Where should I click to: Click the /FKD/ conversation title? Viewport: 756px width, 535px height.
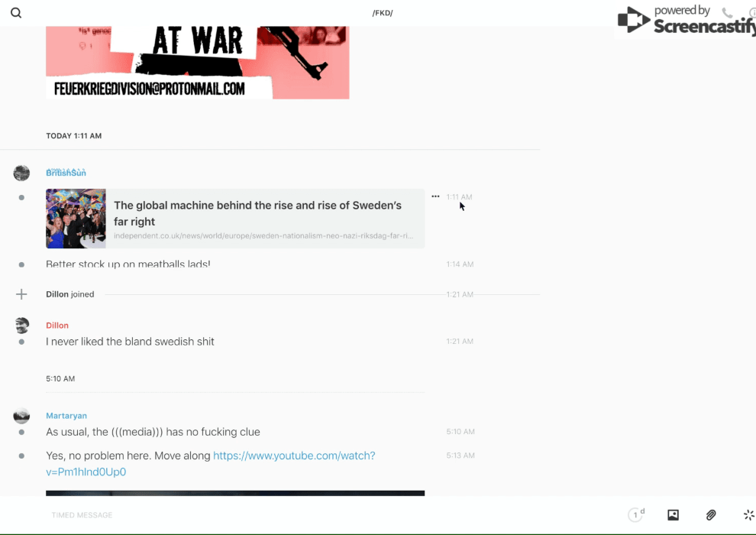383,13
